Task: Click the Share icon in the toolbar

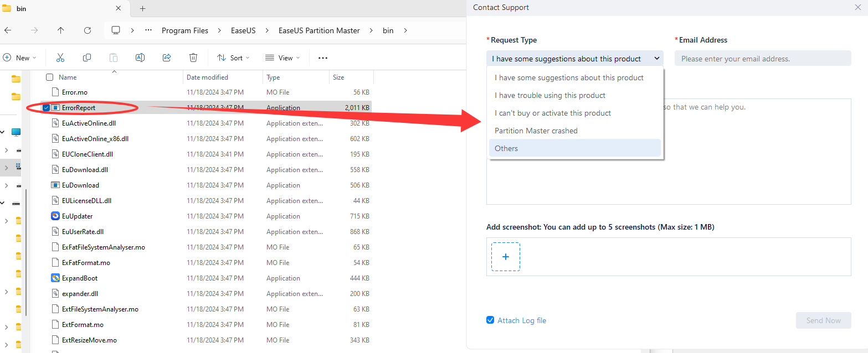Action: point(167,58)
